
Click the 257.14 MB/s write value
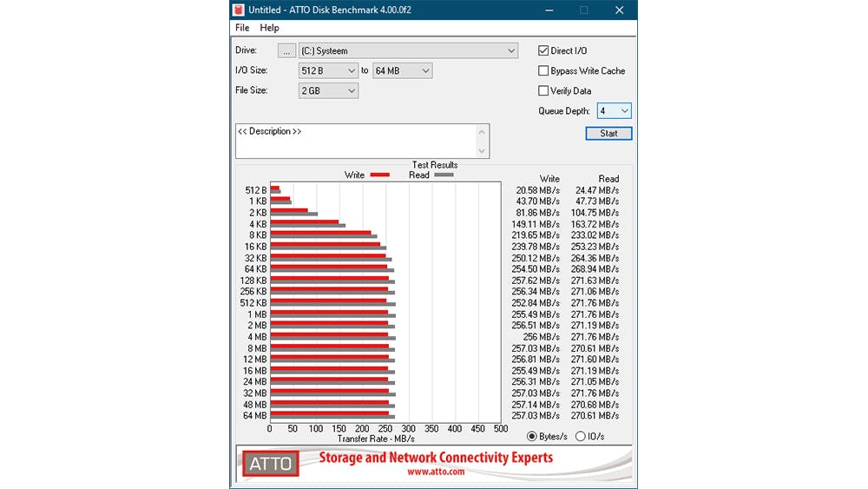pos(536,404)
